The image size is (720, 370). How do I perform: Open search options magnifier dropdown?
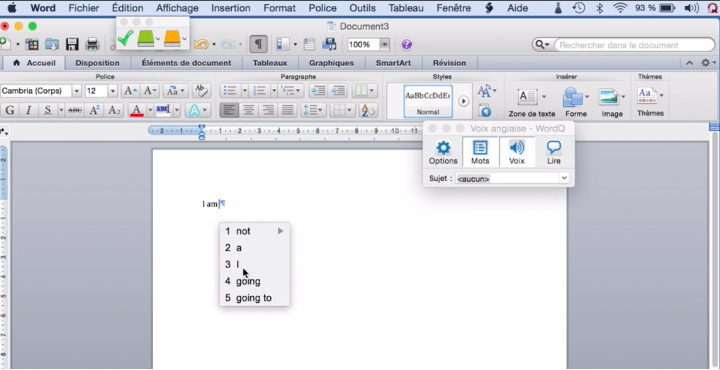click(x=542, y=45)
